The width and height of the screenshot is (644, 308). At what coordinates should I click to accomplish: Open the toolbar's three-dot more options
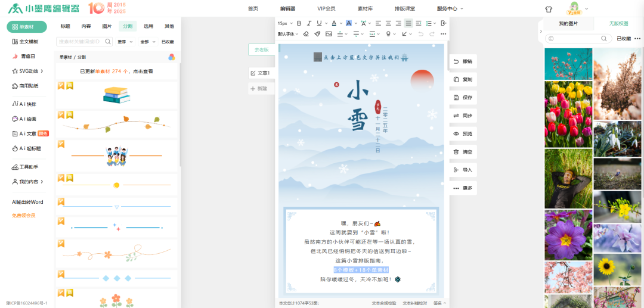(x=443, y=34)
